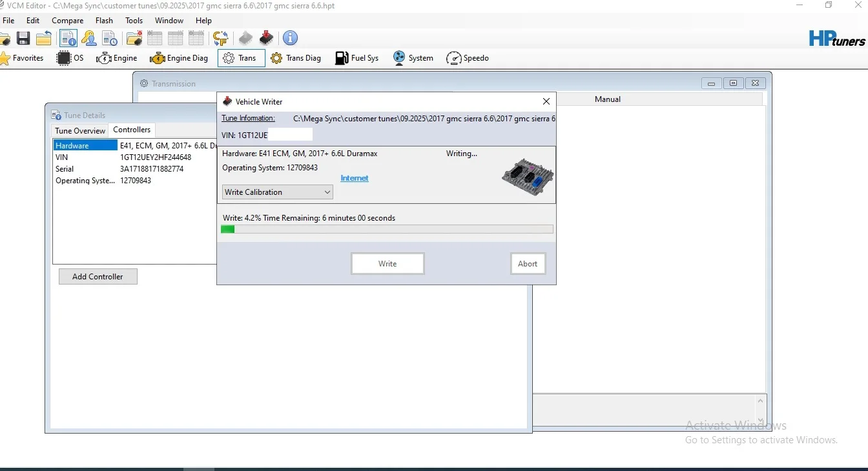Image resolution: width=868 pixels, height=471 pixels.
Task: Close the Transmission child window
Action: coord(756,83)
